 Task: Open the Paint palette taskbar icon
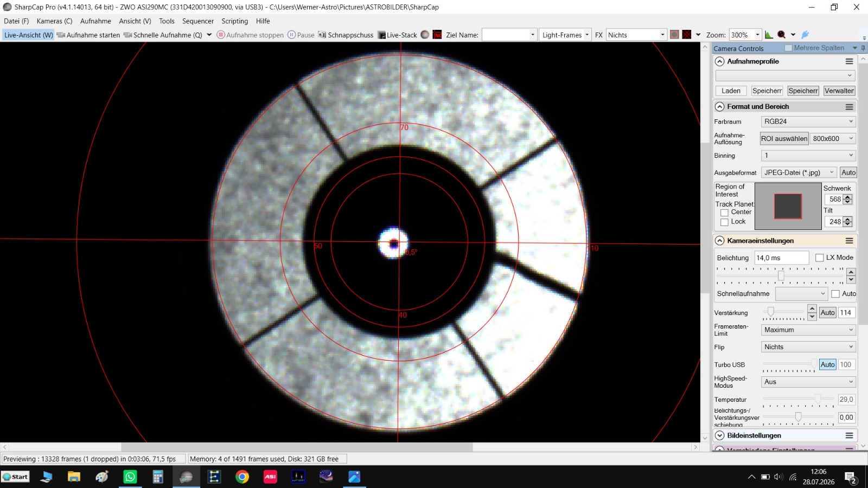[x=102, y=477]
